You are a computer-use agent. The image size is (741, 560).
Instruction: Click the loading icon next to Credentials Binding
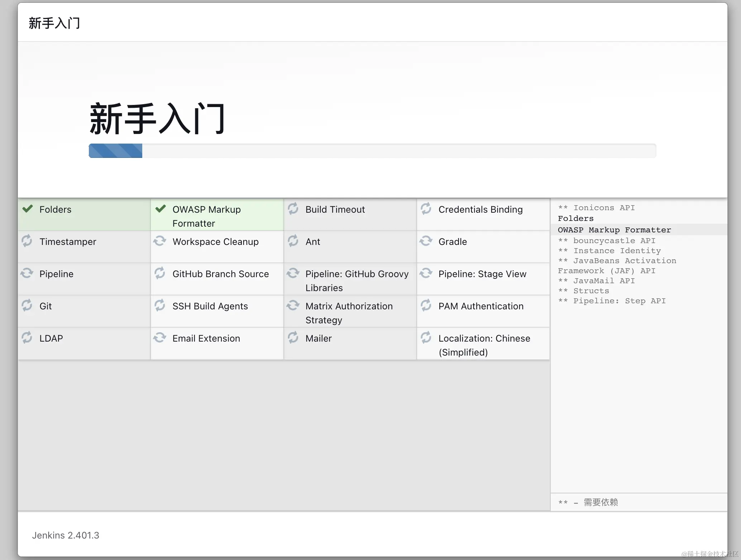coord(426,209)
